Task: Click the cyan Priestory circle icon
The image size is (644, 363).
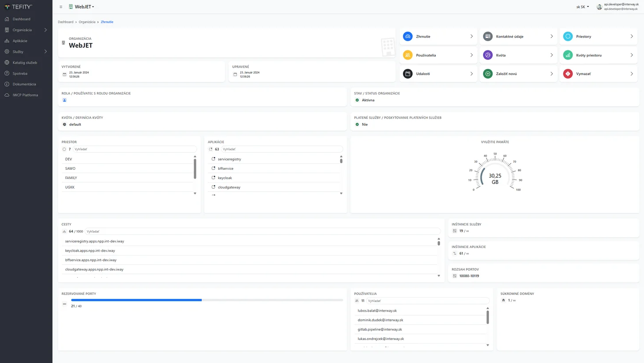Action: [568, 36]
